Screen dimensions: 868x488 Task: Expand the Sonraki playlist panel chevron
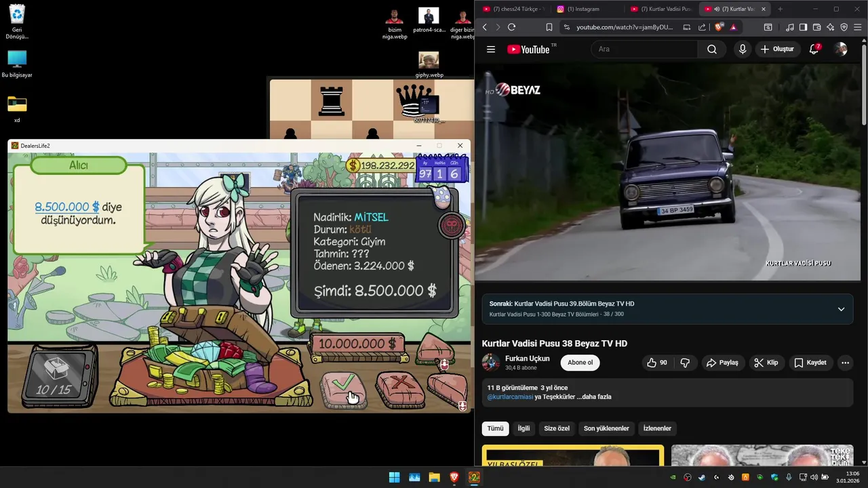(841, 309)
